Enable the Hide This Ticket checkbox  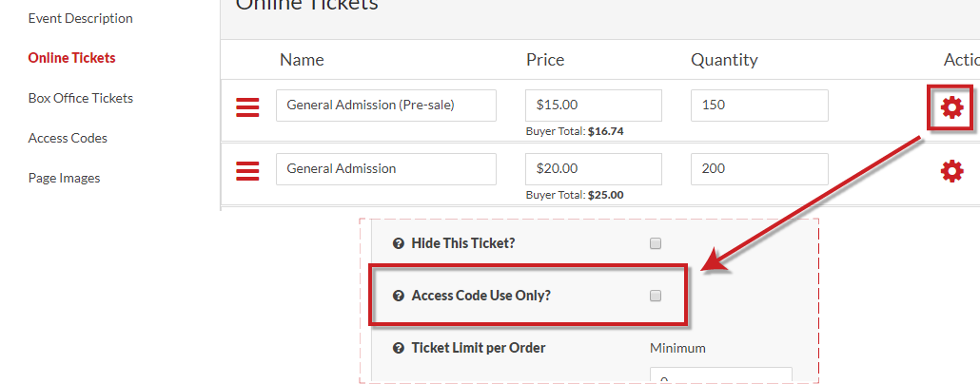click(655, 243)
